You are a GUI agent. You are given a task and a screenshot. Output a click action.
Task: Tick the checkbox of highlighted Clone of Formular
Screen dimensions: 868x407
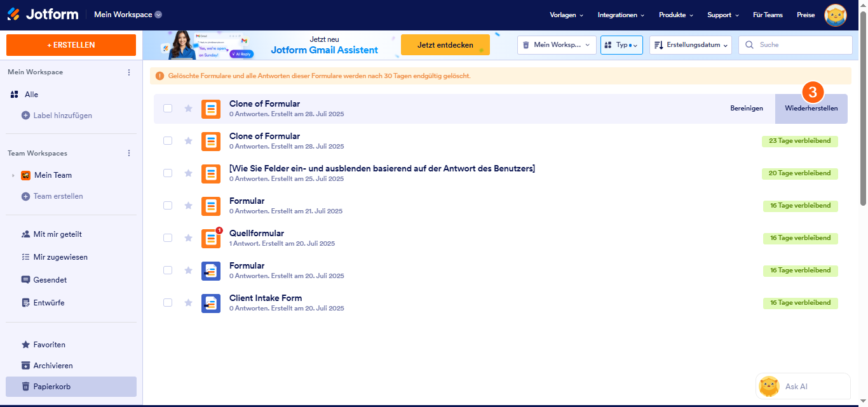pyautogui.click(x=168, y=109)
